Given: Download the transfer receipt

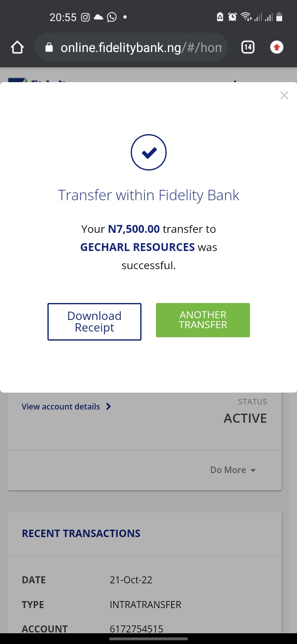Looking at the screenshot, I should click(94, 322).
